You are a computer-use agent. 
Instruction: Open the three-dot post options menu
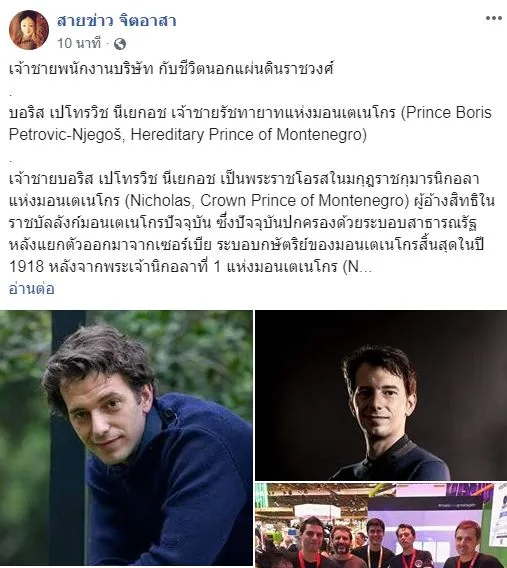pos(493,18)
